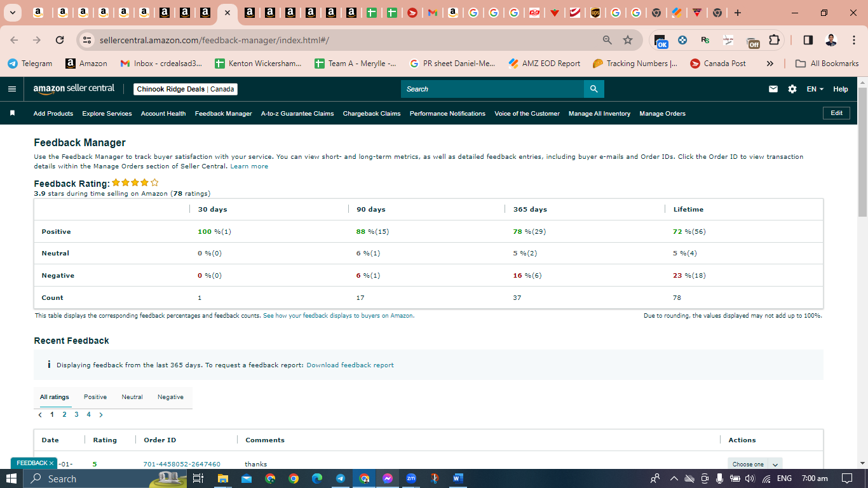This screenshot has width=868, height=488.
Task: Go to previous feedback page arrow
Action: (40, 415)
